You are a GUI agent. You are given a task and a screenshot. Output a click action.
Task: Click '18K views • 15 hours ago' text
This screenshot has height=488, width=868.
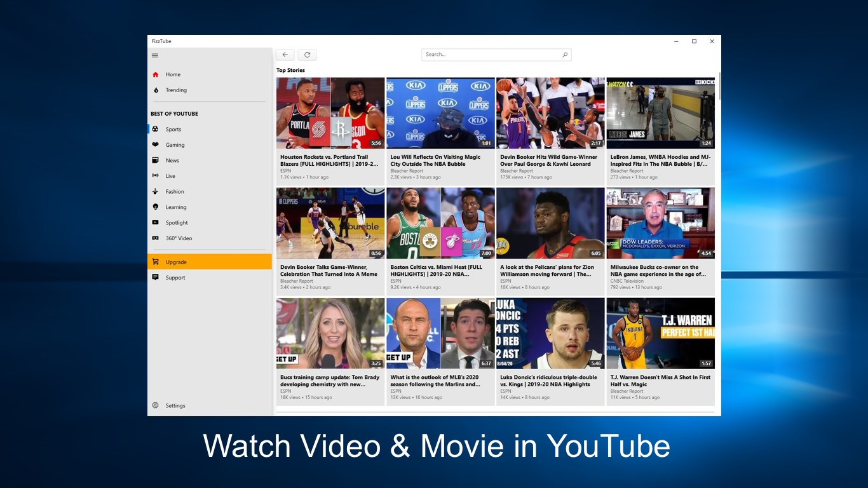[x=306, y=398]
